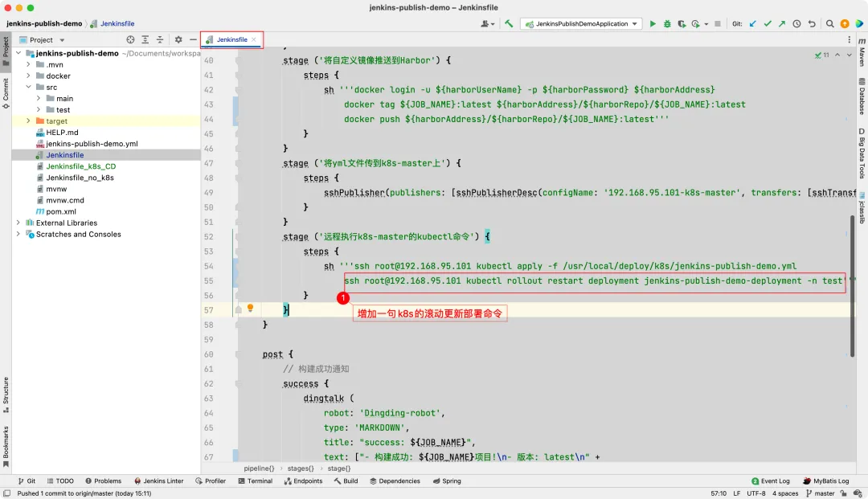Viewport: 868px width, 499px height.
Task: Toggle fold marker at line 40
Action: pos(238,60)
